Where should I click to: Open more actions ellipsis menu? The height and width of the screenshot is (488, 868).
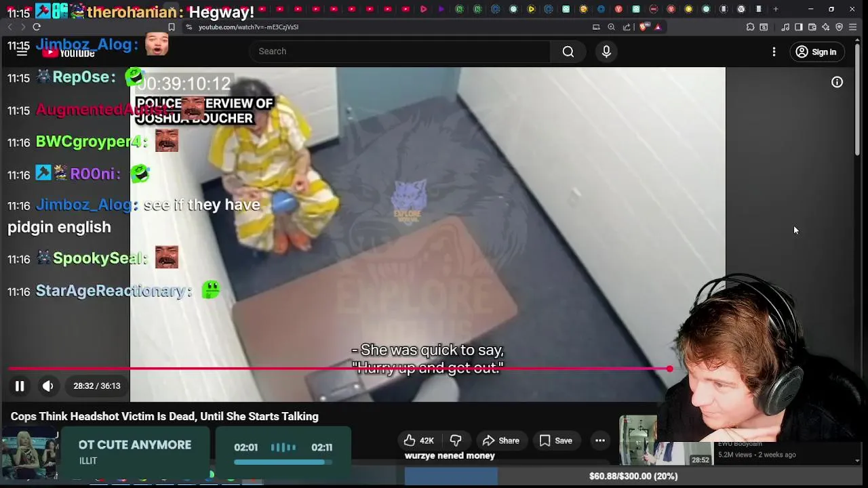600,441
